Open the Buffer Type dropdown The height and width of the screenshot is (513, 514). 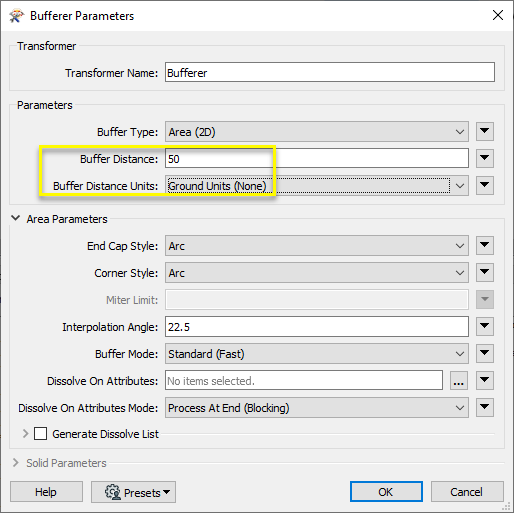pyautogui.click(x=317, y=132)
